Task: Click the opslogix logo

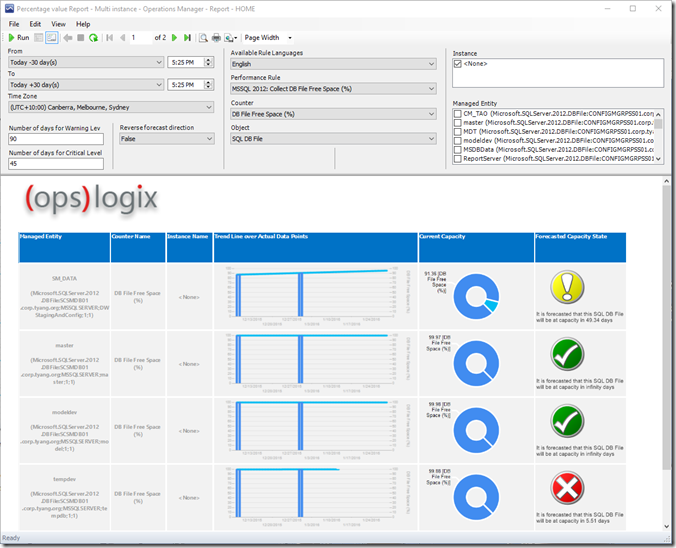Action: coord(91,198)
